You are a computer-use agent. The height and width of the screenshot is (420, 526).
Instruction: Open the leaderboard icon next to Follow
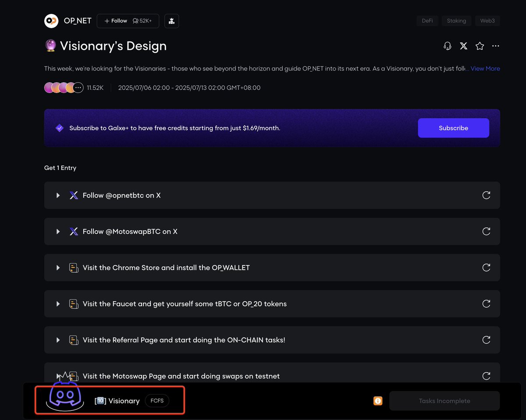171,21
